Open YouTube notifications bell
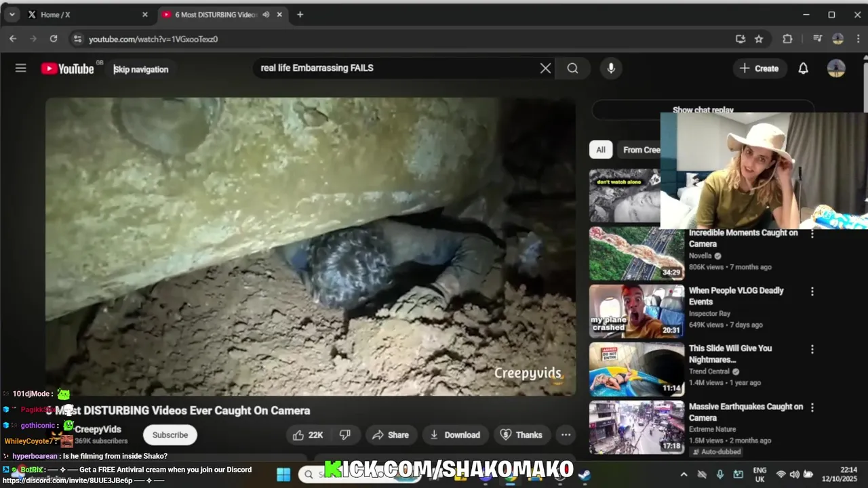This screenshot has width=868, height=488. click(x=803, y=68)
